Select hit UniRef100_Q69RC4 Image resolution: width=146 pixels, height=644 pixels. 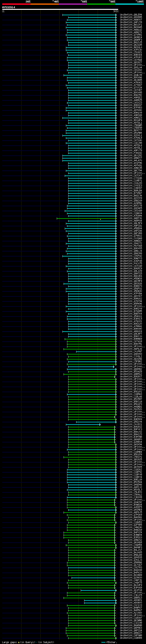pyautogui.click(x=131, y=37)
